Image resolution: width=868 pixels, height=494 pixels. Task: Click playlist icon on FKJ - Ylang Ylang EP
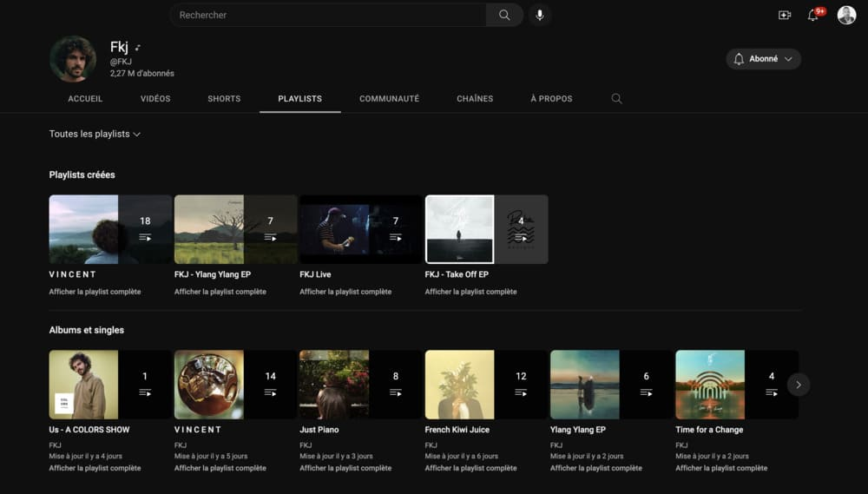[x=270, y=237]
